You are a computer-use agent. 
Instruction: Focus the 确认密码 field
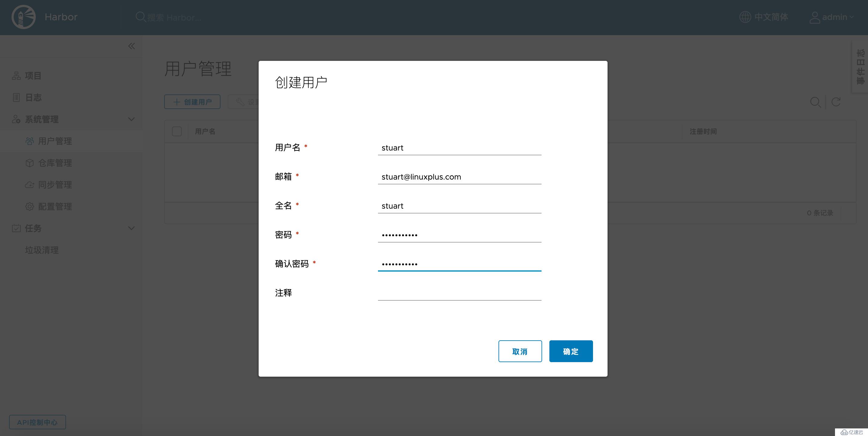(460, 264)
